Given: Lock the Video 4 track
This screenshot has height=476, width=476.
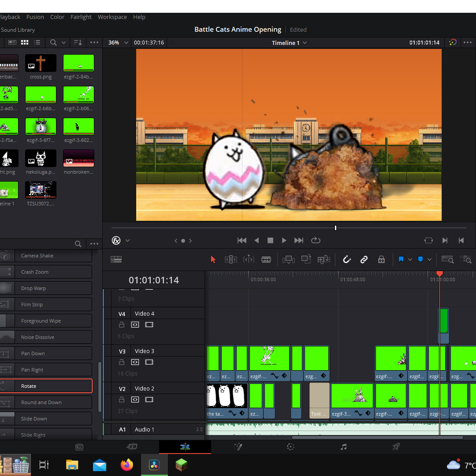Looking at the screenshot, I should tap(122, 325).
